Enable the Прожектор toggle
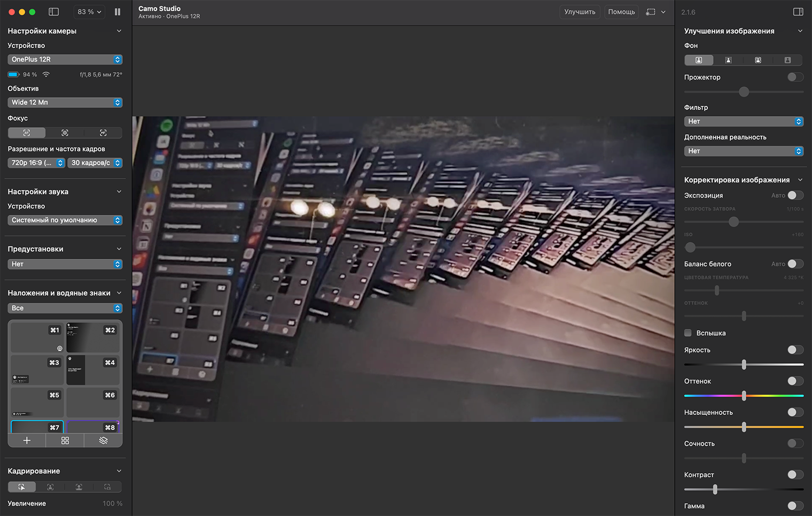 pyautogui.click(x=795, y=77)
